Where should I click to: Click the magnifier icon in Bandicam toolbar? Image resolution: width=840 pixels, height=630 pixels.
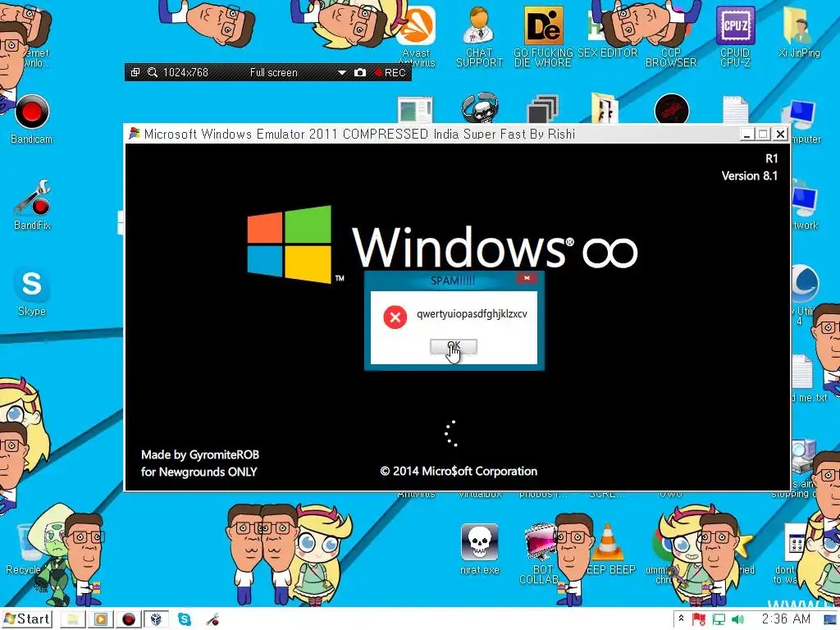(x=152, y=72)
